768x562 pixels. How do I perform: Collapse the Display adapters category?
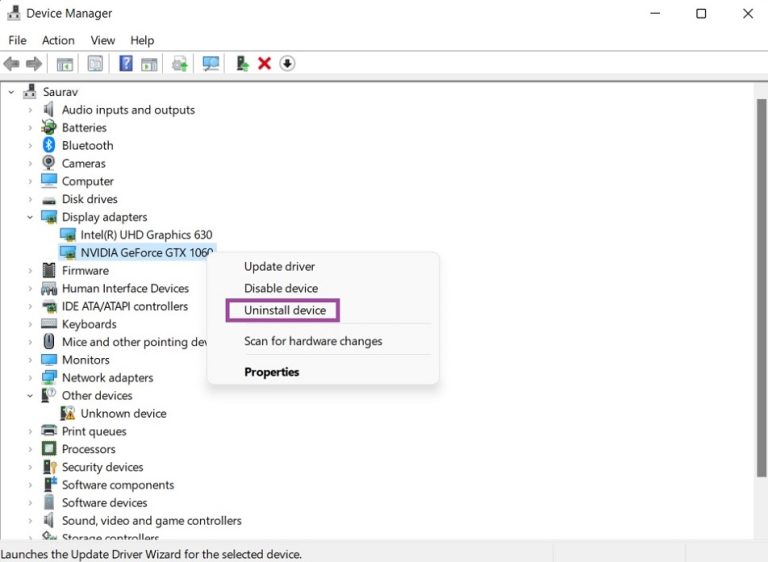[30, 217]
